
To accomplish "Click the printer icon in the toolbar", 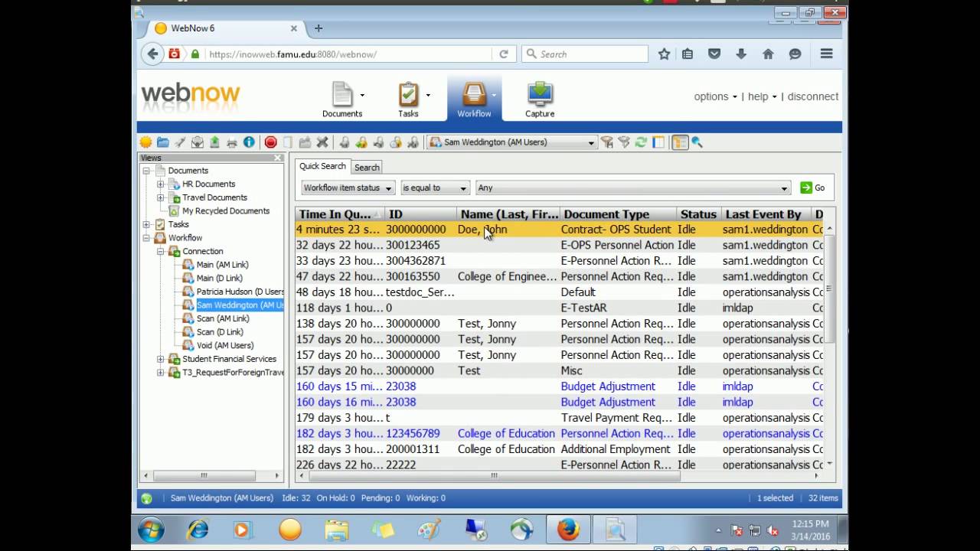I will [232, 142].
